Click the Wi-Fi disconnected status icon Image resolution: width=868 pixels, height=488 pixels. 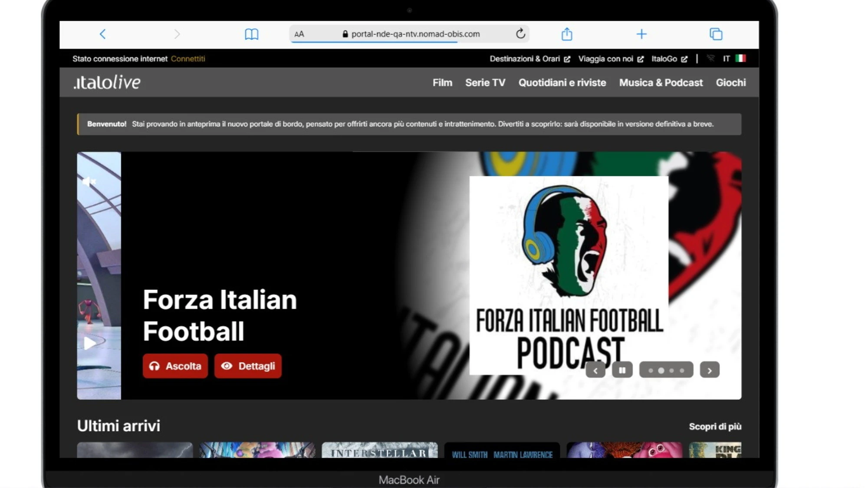[x=710, y=58]
